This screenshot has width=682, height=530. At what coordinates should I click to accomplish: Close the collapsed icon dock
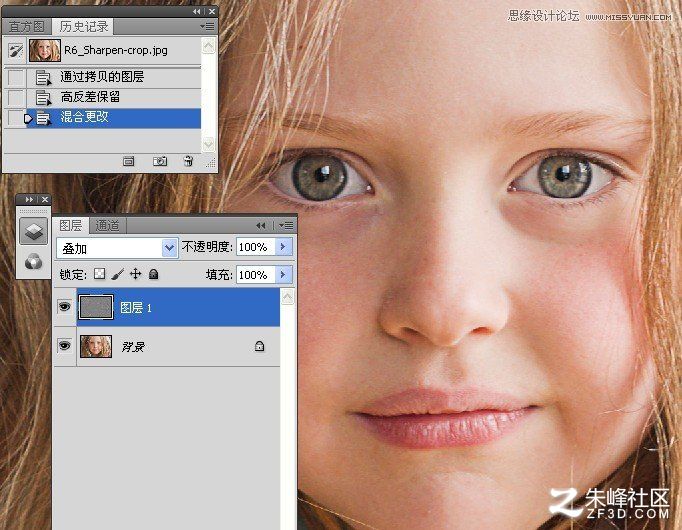point(44,199)
